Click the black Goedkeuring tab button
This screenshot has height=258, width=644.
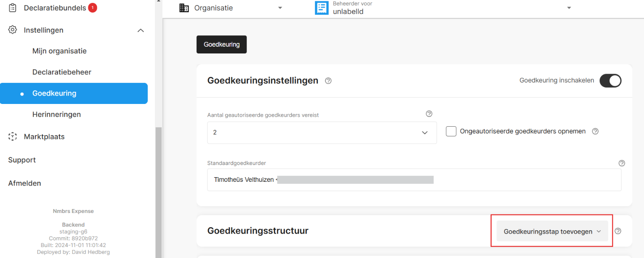click(x=221, y=44)
